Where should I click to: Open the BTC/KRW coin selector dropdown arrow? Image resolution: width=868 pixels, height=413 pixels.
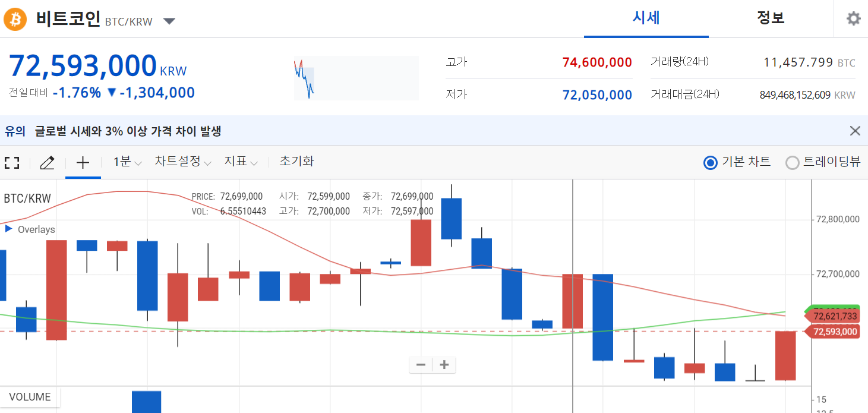pos(169,21)
